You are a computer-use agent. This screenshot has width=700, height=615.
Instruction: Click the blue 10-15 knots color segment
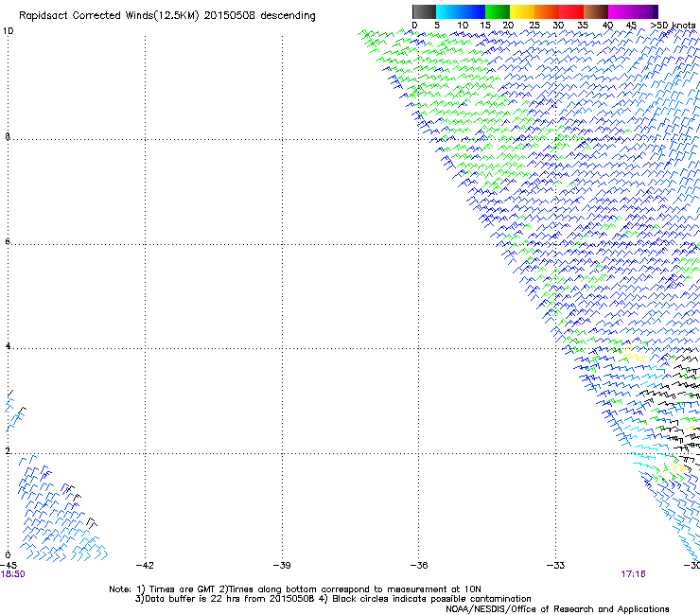pyautogui.click(x=473, y=11)
